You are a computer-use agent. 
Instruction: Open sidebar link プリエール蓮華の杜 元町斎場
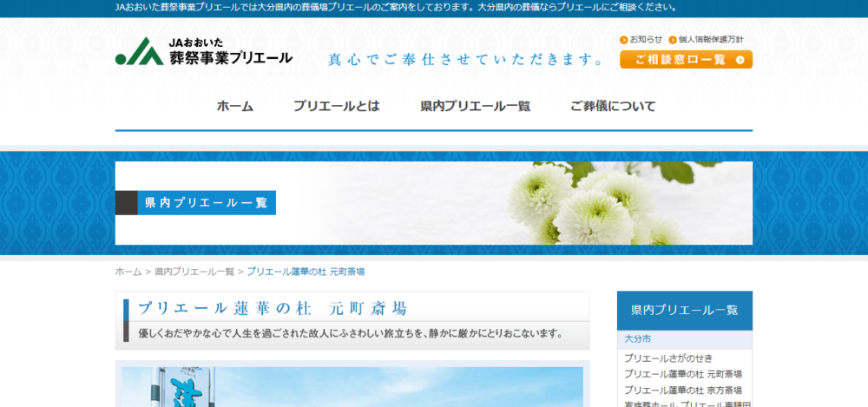(x=683, y=374)
